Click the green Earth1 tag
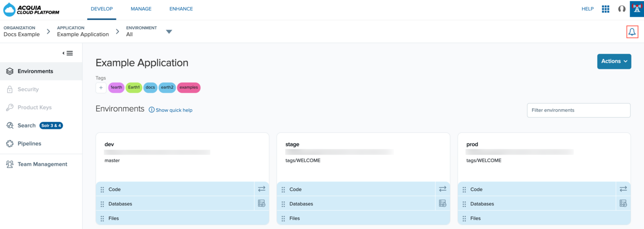Viewport: 644px width, 229px height. 134,88
